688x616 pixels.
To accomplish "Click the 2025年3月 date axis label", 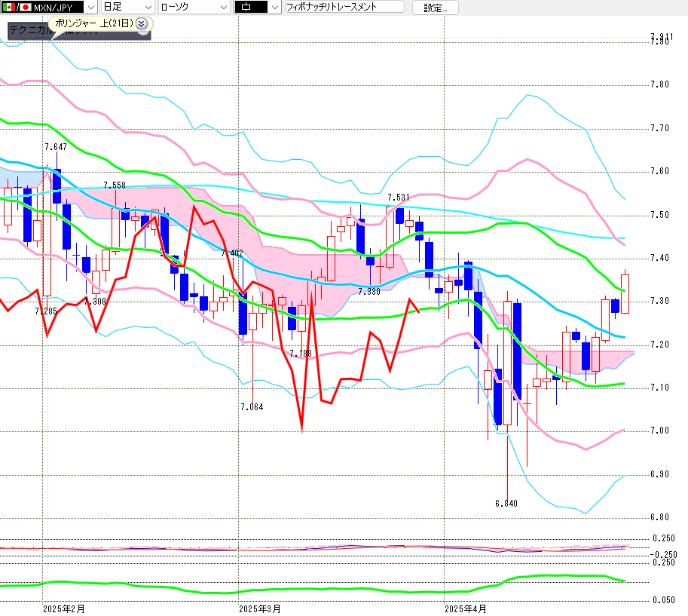I will point(260,609).
